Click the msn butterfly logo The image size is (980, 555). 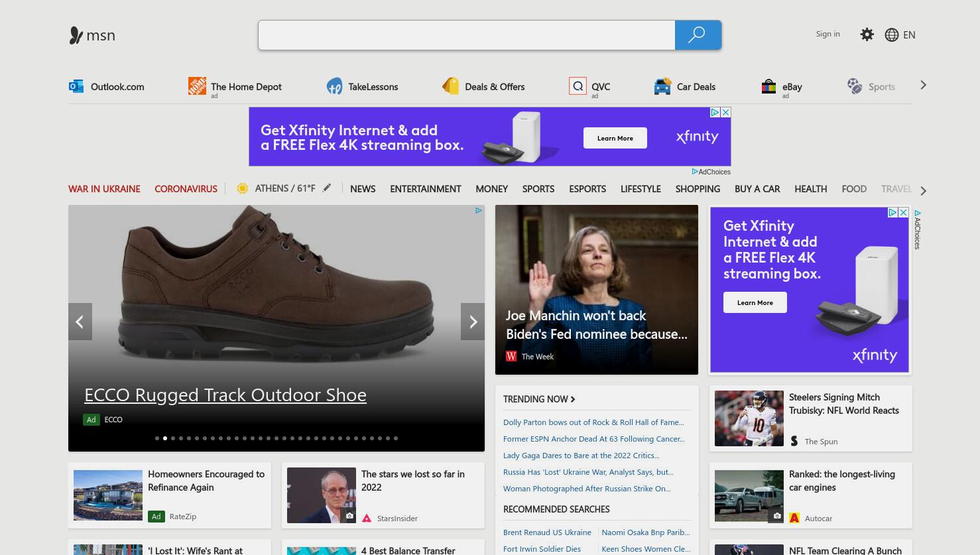coord(76,35)
